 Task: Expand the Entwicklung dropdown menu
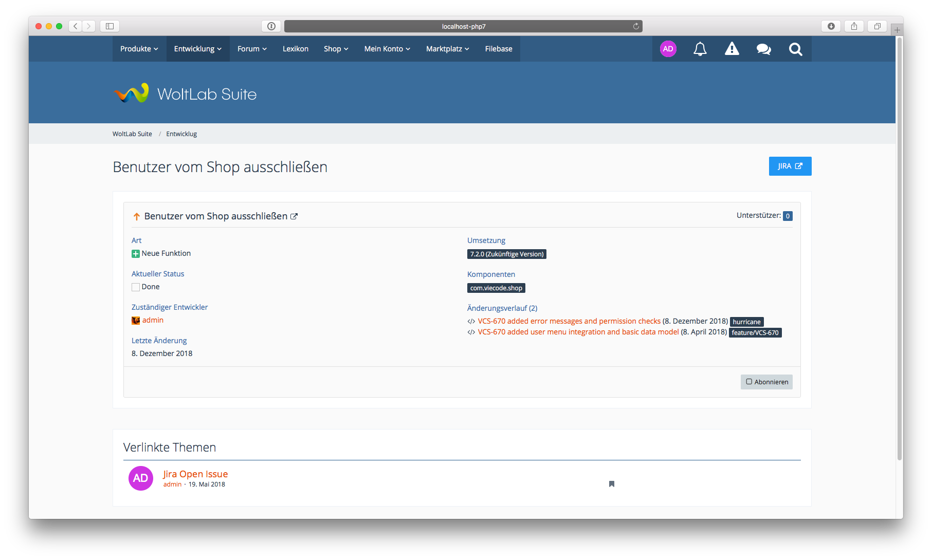(197, 49)
